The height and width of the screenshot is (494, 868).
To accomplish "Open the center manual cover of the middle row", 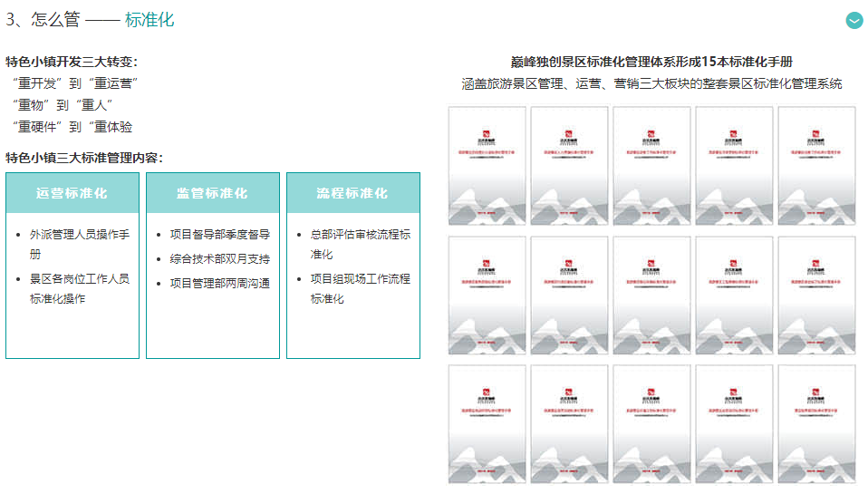I will click(x=651, y=295).
